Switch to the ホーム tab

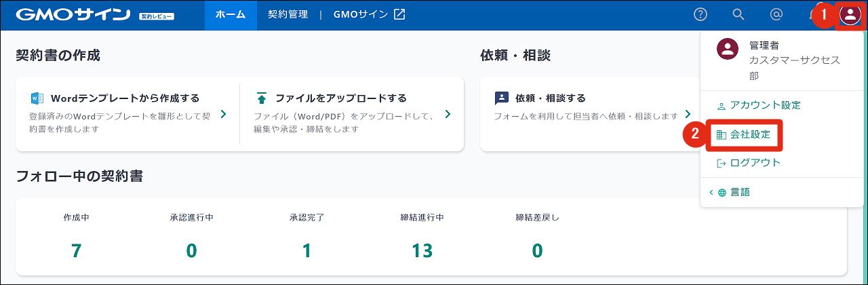[x=231, y=15]
